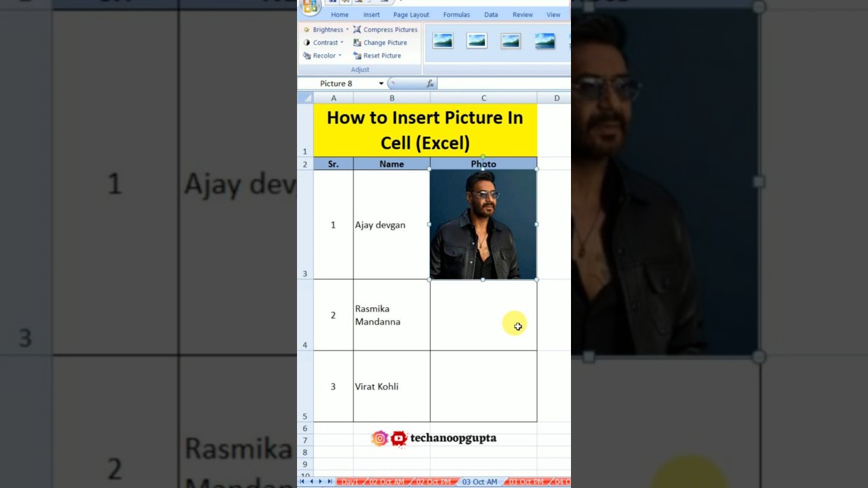868x488 pixels.
Task: Click the empty photo cell beside Virat Kohli
Action: click(484, 386)
